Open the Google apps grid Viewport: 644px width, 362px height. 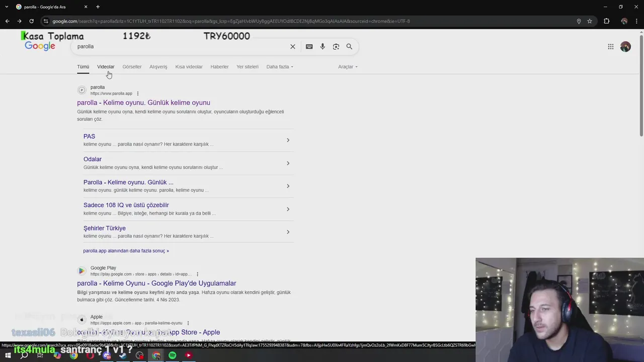pos(611,47)
